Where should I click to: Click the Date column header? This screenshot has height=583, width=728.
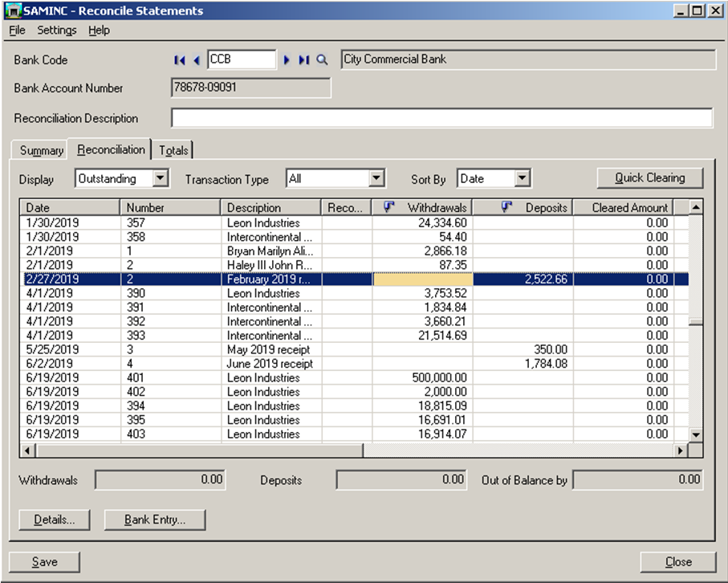pyautogui.click(x=70, y=207)
